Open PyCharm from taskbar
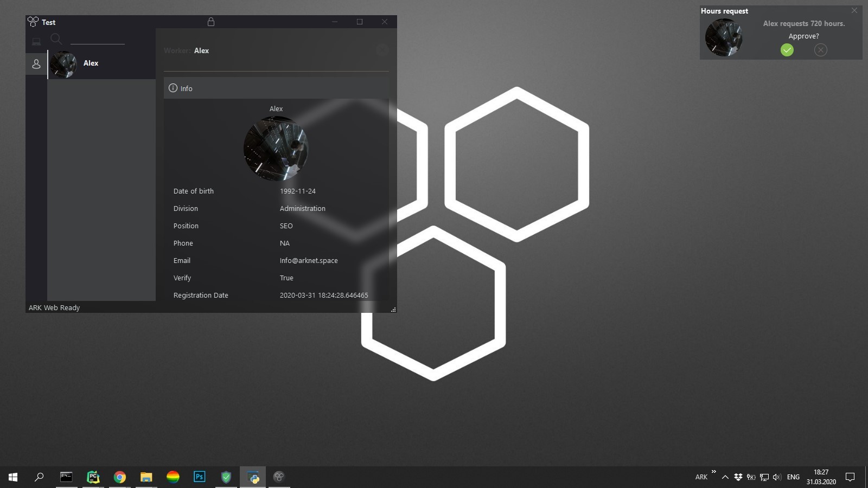The image size is (868, 488). tap(93, 477)
